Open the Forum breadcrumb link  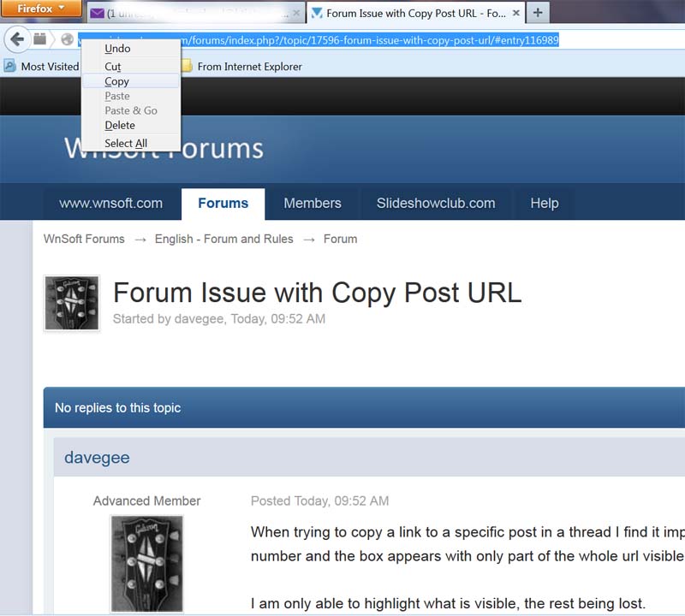pyautogui.click(x=340, y=239)
